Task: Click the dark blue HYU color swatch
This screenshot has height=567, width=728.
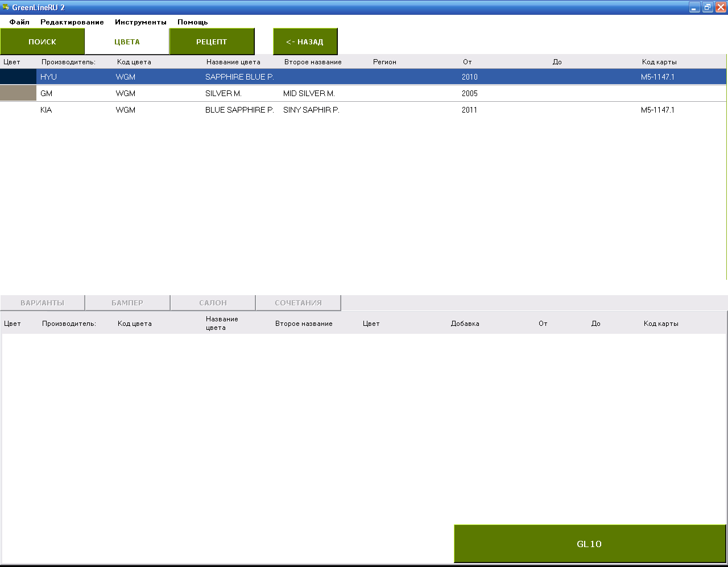Action: pos(18,77)
